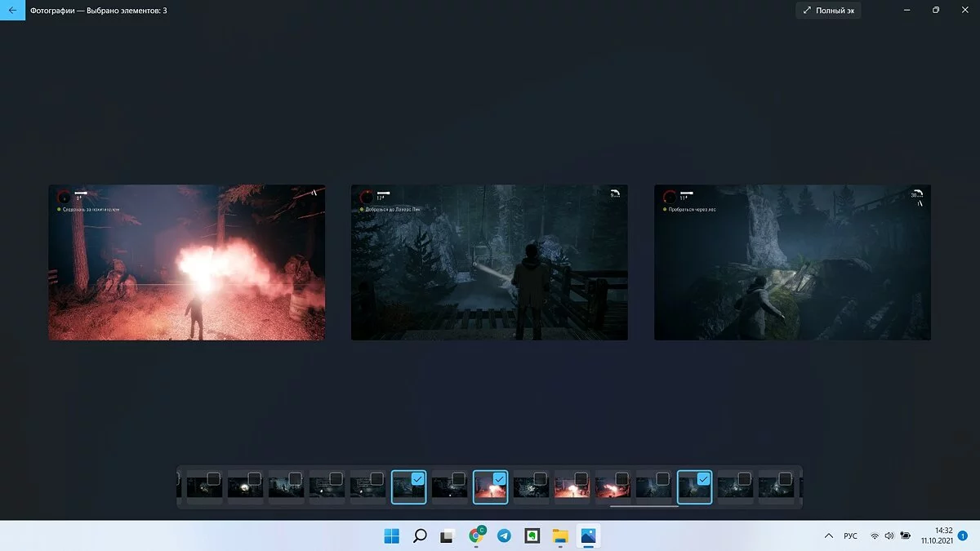Click the Photos app taskbar icon
The width and height of the screenshot is (980, 551).
(x=588, y=535)
